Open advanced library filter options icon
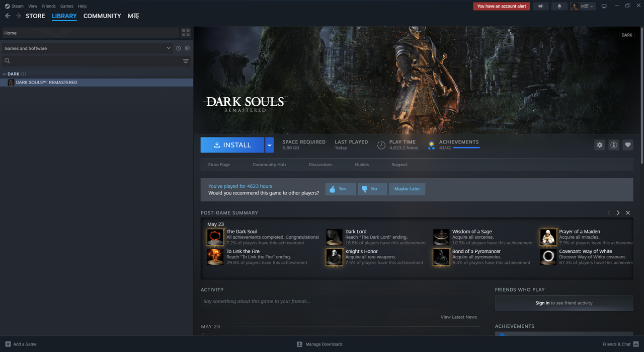644x352 pixels. click(x=186, y=61)
